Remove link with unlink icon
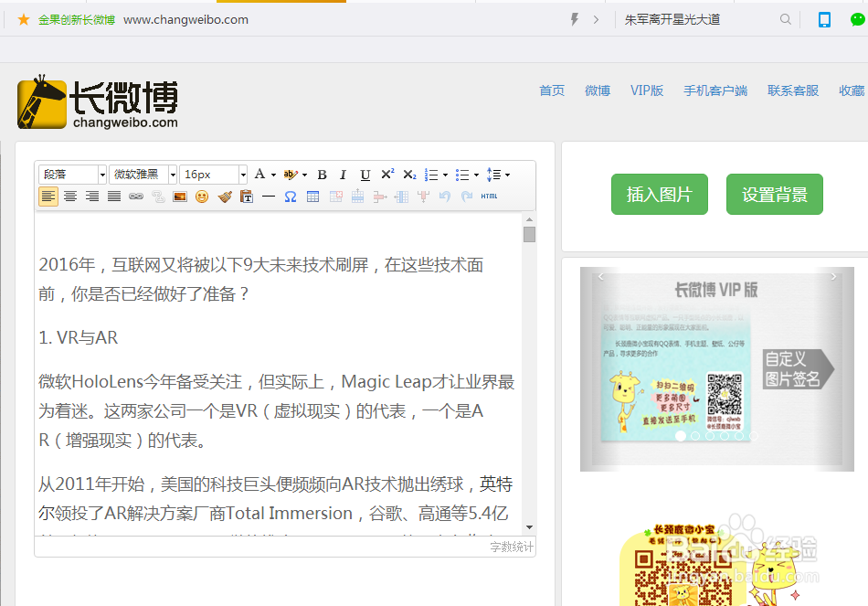This screenshot has height=606, width=868. coord(158,197)
